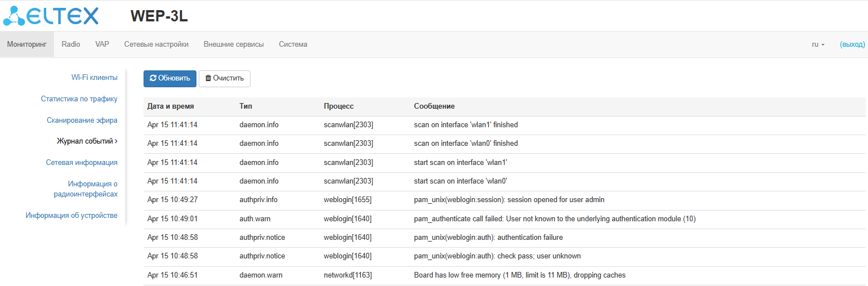Open Внешние сервисы tab
This screenshot has width=868, height=286.
click(234, 44)
